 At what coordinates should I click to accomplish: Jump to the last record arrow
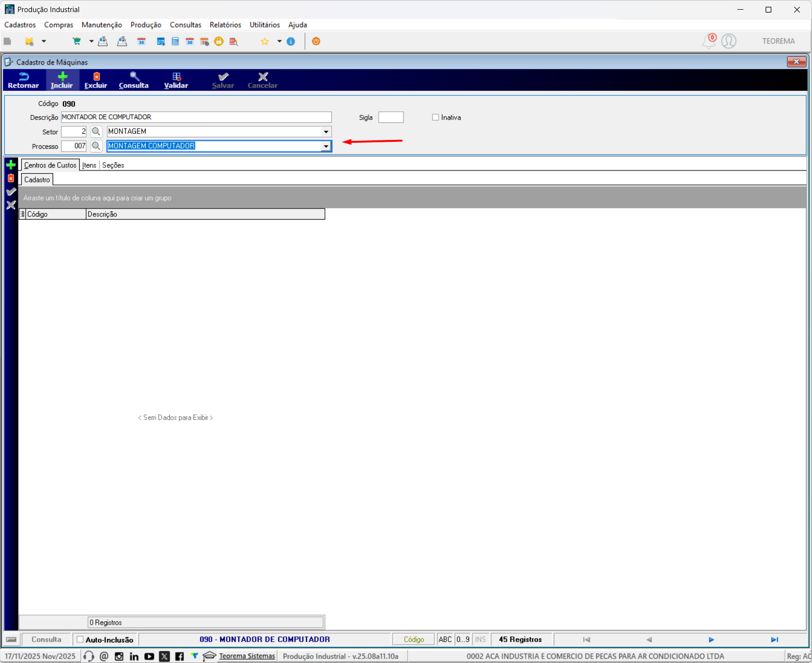774,640
